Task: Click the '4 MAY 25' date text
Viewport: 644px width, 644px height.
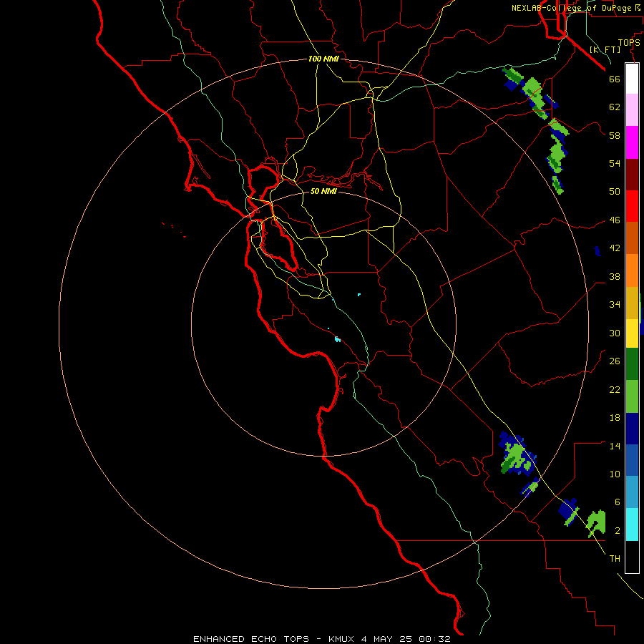Action: click(x=386, y=639)
